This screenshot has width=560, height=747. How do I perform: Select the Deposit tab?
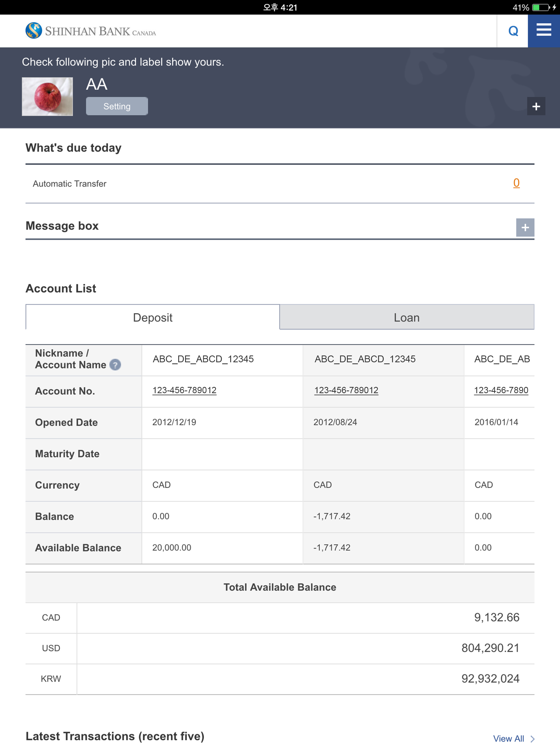[153, 317]
